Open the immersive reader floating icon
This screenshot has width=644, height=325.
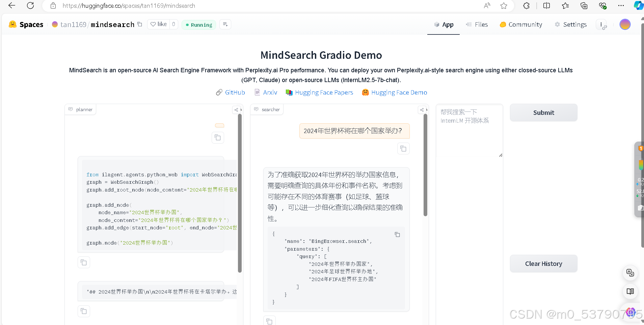[630, 292]
